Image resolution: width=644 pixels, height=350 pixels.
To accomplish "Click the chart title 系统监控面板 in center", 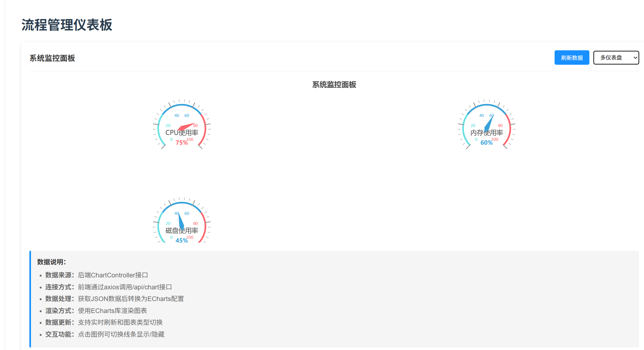I will click(x=334, y=85).
